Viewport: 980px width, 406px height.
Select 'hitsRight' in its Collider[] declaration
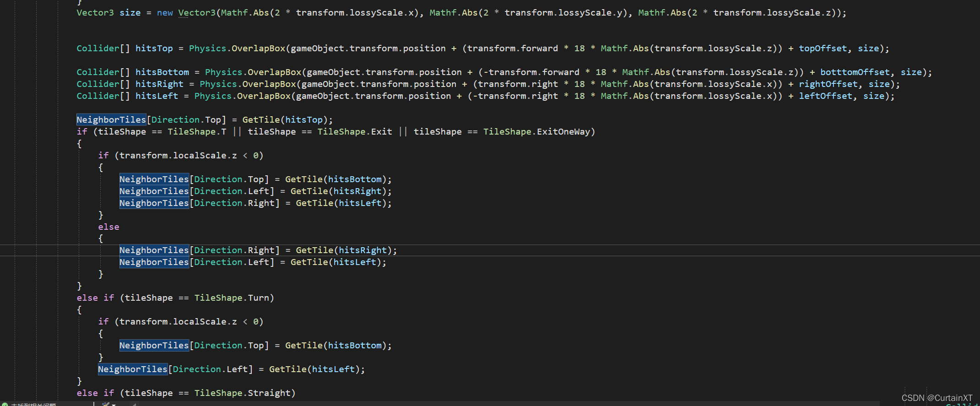[159, 84]
